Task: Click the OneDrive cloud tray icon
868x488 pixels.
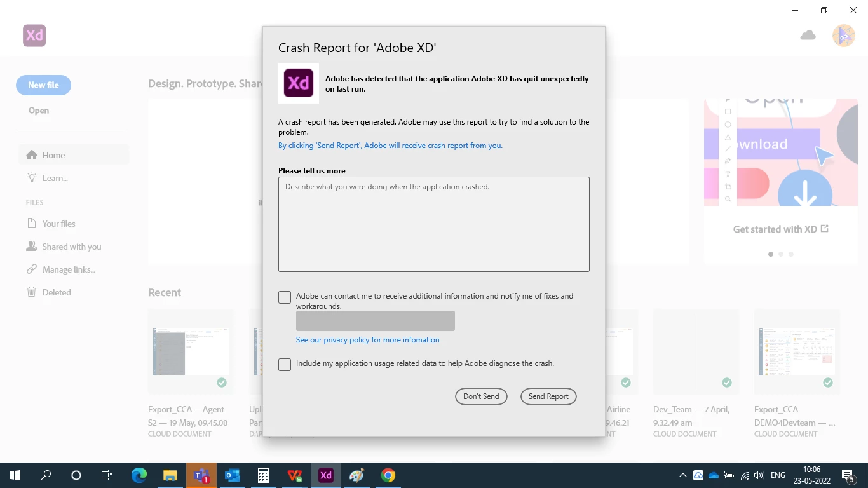Action: point(714,475)
